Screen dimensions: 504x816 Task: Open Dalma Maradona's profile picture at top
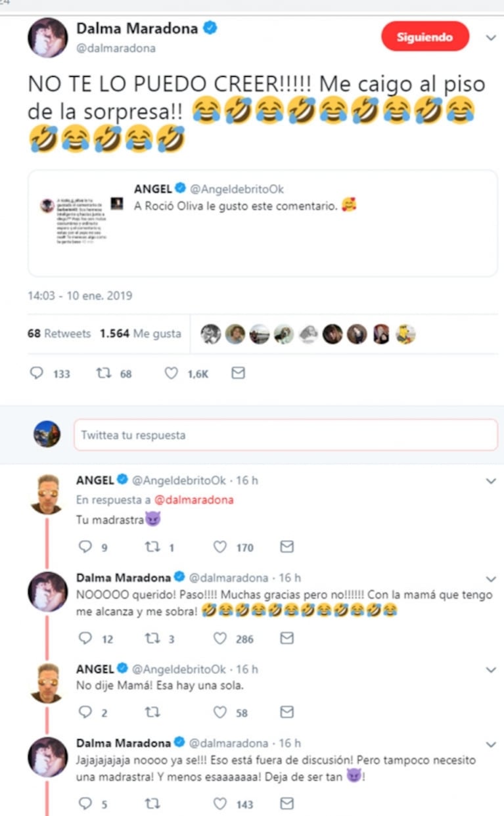(x=47, y=37)
